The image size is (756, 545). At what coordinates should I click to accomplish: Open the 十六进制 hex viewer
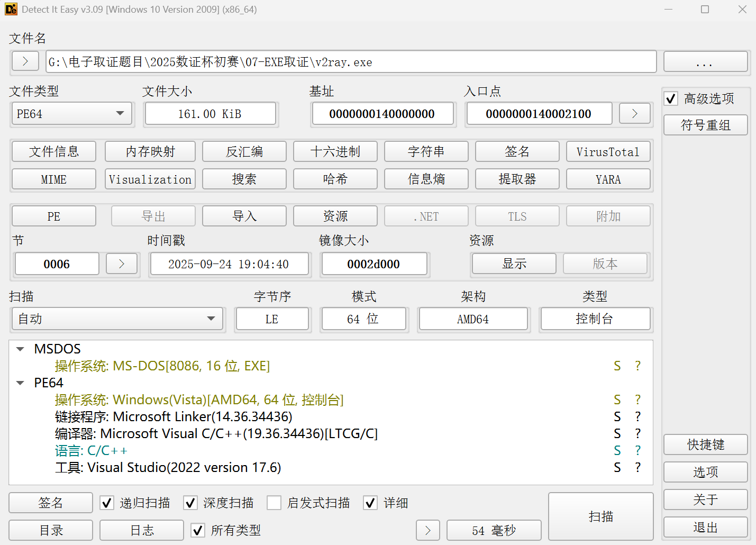(x=335, y=152)
